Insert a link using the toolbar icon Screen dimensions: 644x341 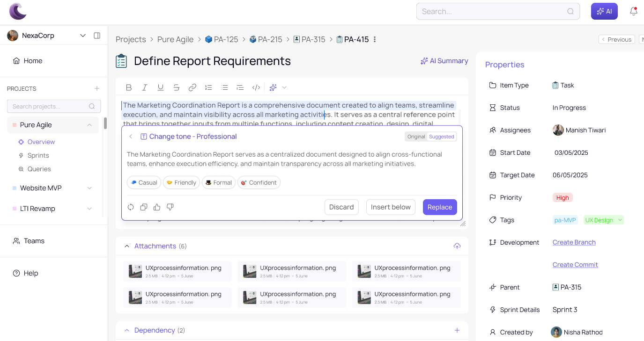click(x=192, y=87)
